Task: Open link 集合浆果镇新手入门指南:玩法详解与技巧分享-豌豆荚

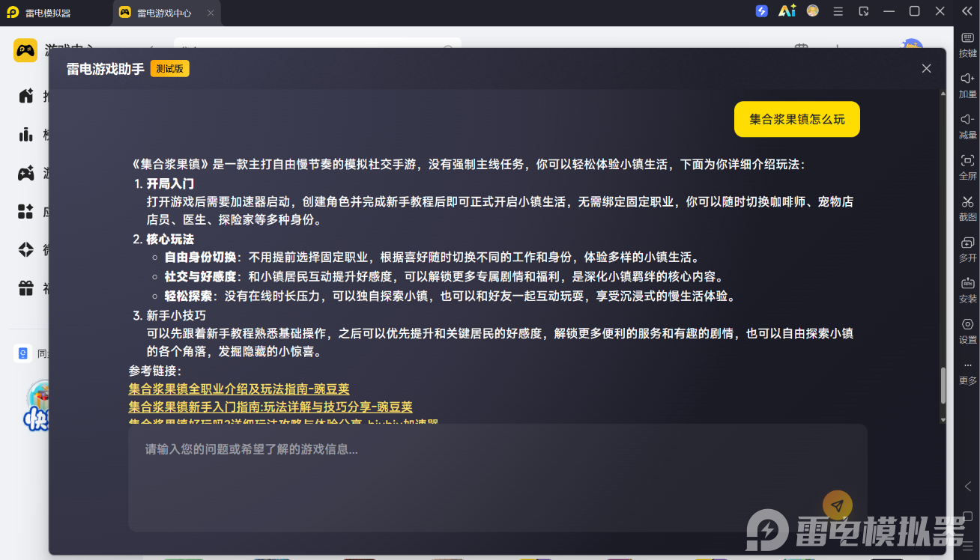Action: (x=270, y=407)
